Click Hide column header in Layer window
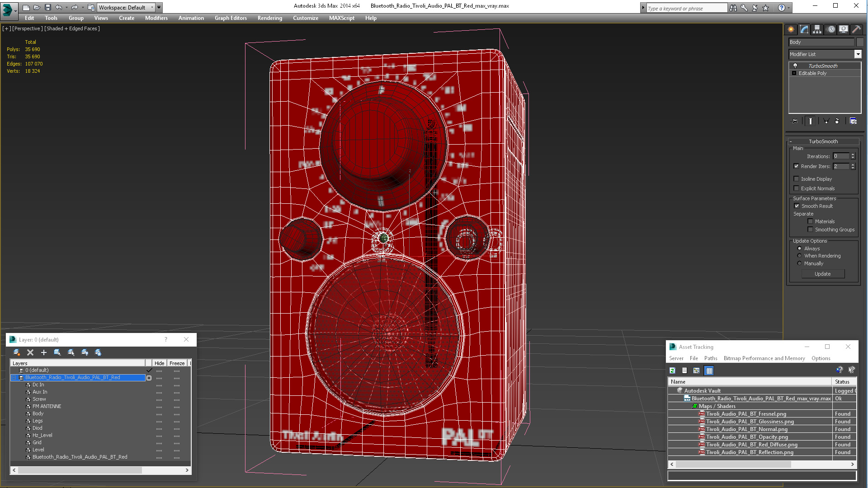 (159, 363)
